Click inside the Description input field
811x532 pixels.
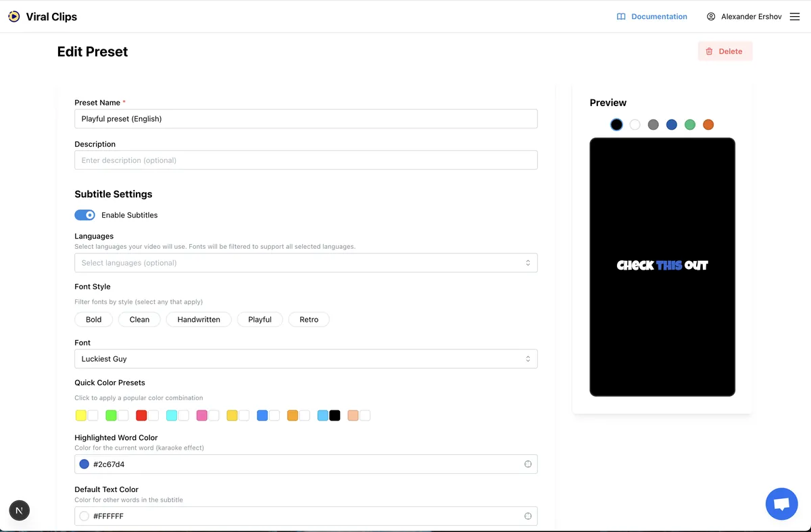(305, 160)
